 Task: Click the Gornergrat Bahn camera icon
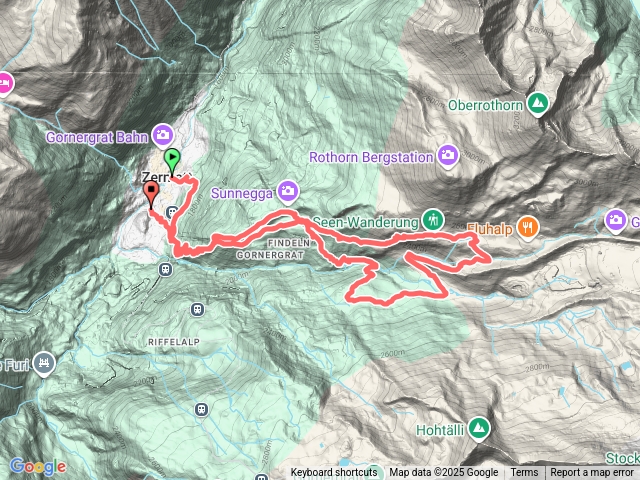[x=163, y=135]
